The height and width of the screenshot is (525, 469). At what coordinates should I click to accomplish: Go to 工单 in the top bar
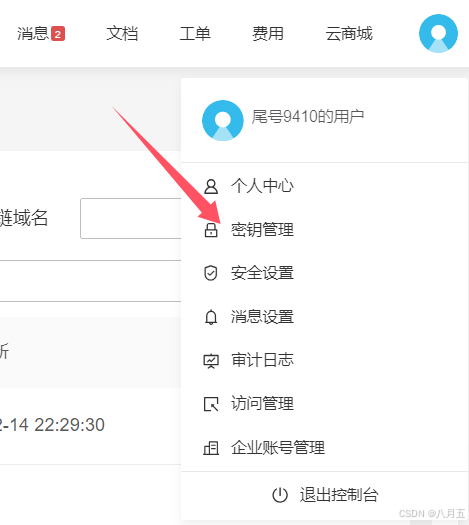[x=195, y=33]
